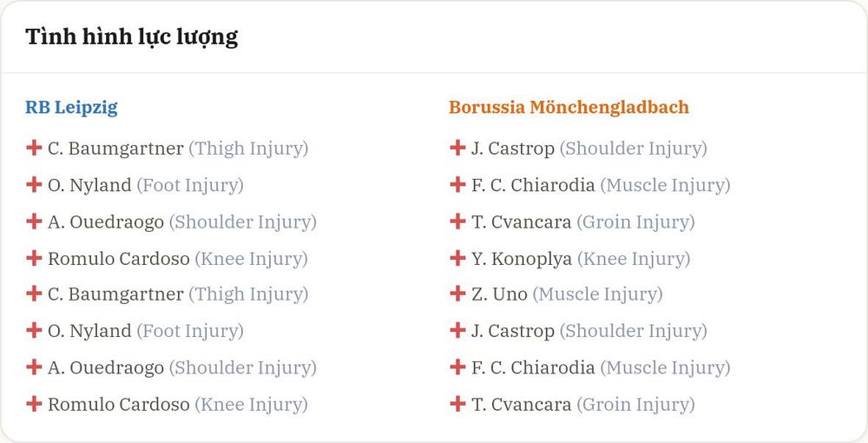Click red cross icon beside Y. Konoplya
Viewport: 868px width, 443px height.
(457, 257)
